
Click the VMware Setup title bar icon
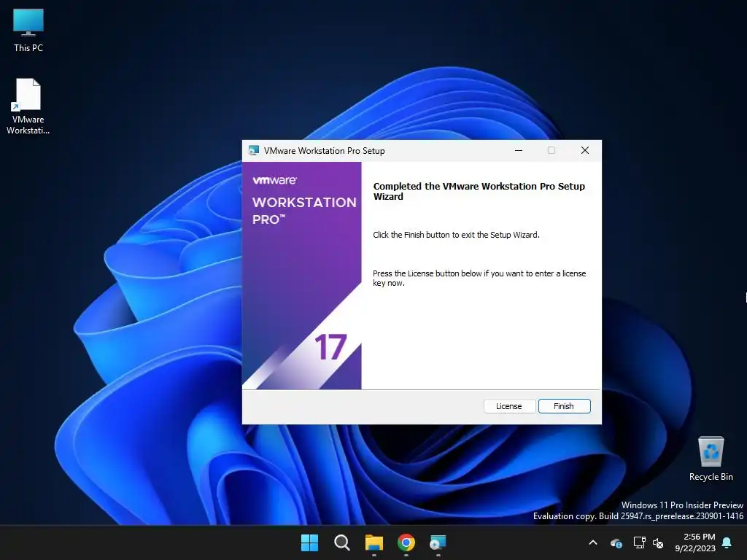pyautogui.click(x=254, y=150)
